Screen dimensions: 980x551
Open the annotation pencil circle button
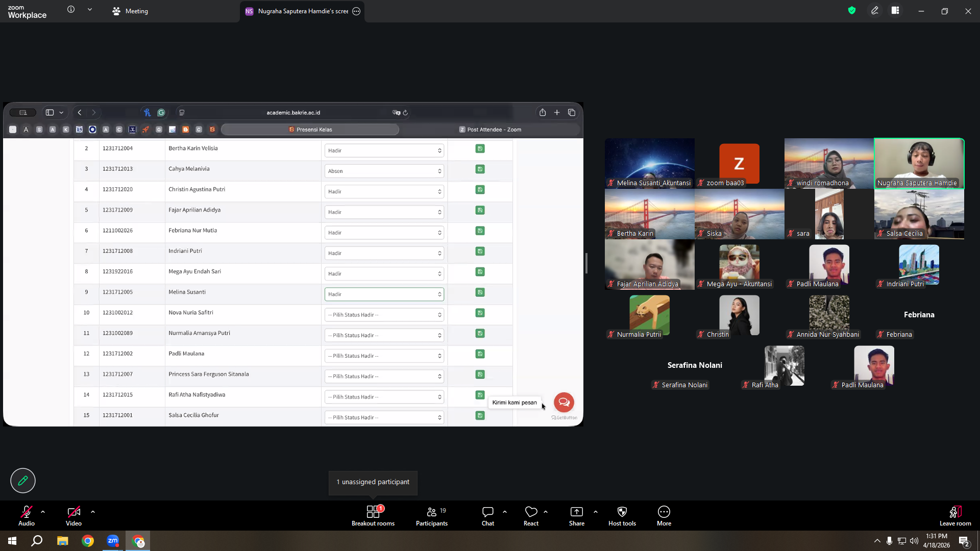pyautogui.click(x=23, y=481)
